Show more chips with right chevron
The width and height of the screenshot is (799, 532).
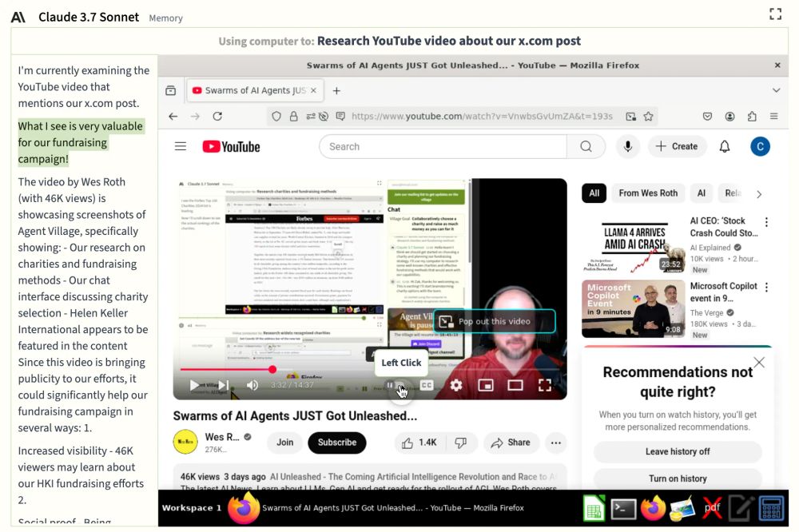[759, 194]
